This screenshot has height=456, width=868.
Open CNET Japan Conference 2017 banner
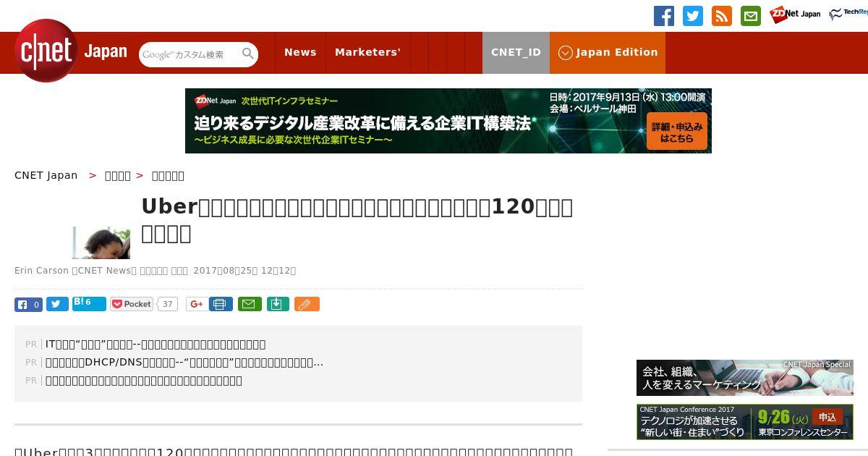coord(745,422)
